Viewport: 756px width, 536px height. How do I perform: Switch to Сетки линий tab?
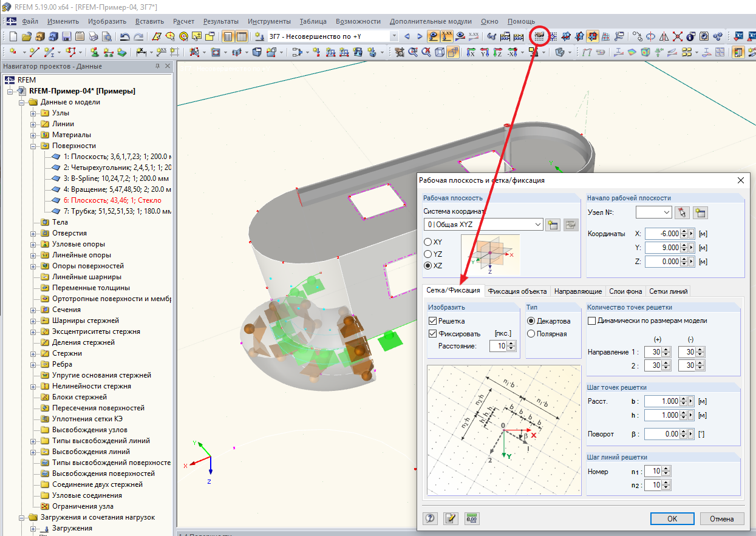click(x=668, y=291)
